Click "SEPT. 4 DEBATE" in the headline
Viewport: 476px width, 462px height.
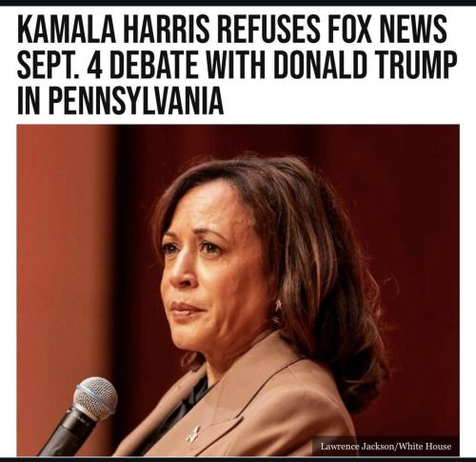[109, 64]
